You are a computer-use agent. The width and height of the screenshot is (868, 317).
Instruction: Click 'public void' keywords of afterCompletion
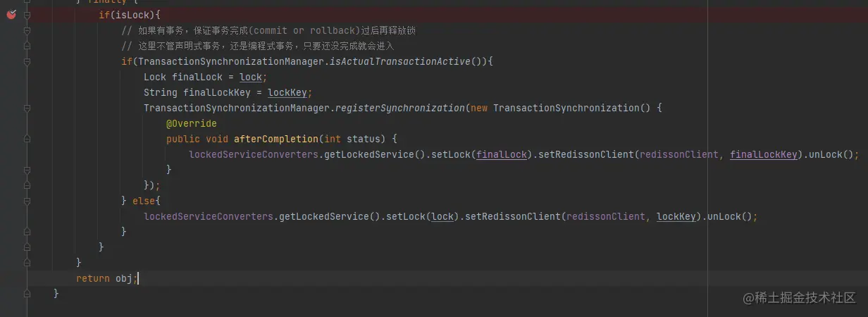click(197, 139)
